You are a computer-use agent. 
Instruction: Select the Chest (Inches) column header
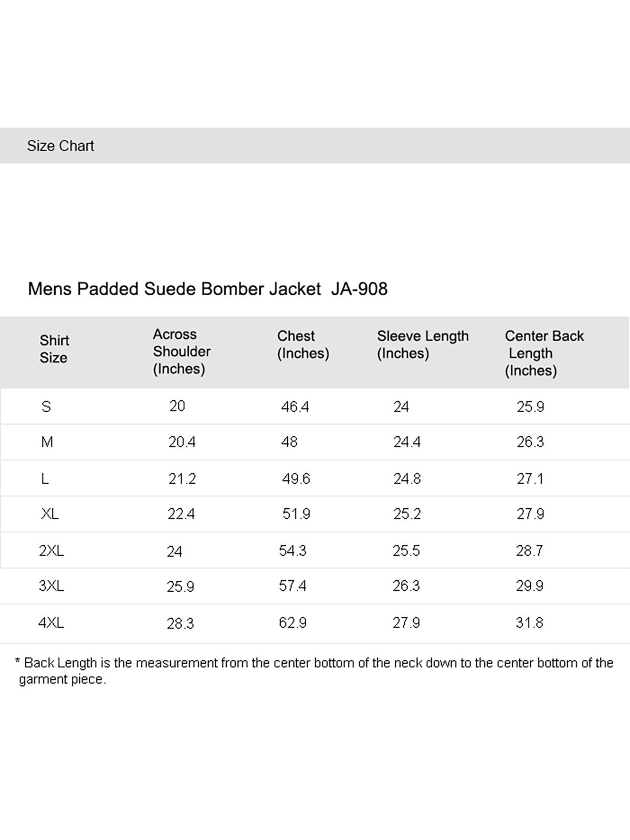[303, 344]
